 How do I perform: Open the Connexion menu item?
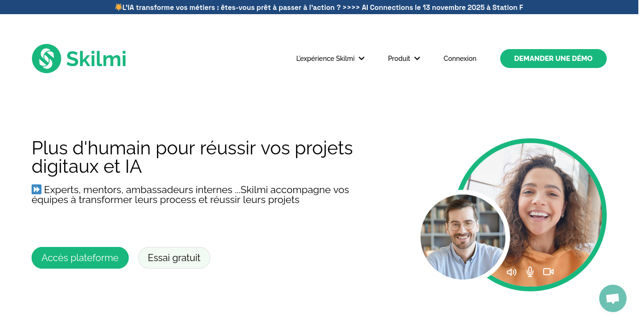tap(460, 59)
